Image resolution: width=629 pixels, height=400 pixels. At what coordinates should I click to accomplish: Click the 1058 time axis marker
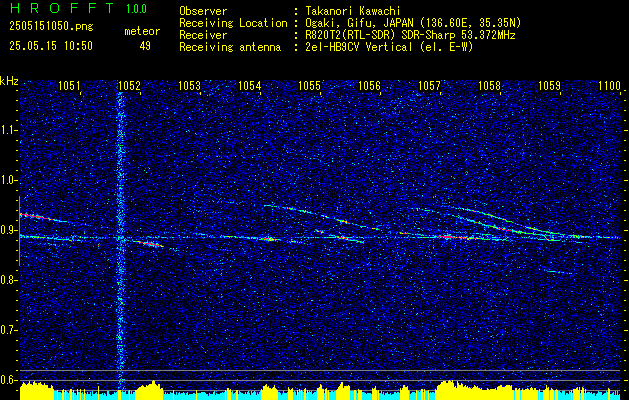(489, 85)
